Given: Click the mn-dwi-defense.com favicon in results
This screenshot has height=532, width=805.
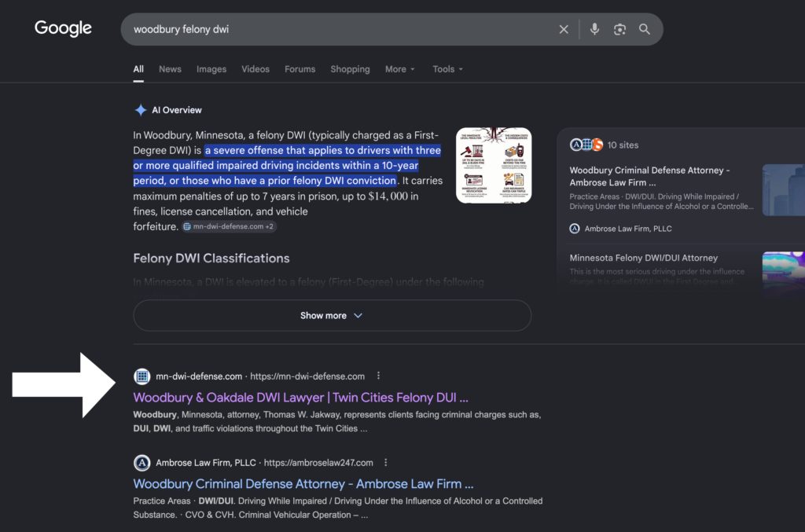Looking at the screenshot, I should click(x=142, y=376).
